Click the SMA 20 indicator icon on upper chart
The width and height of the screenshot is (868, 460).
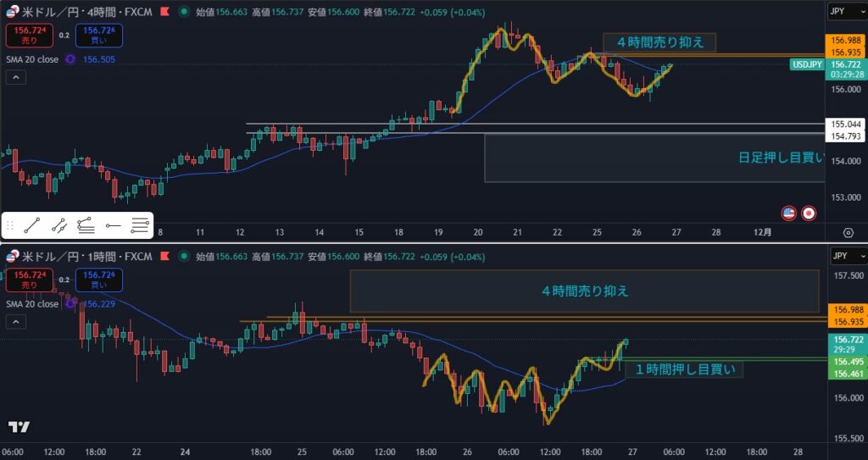point(70,59)
